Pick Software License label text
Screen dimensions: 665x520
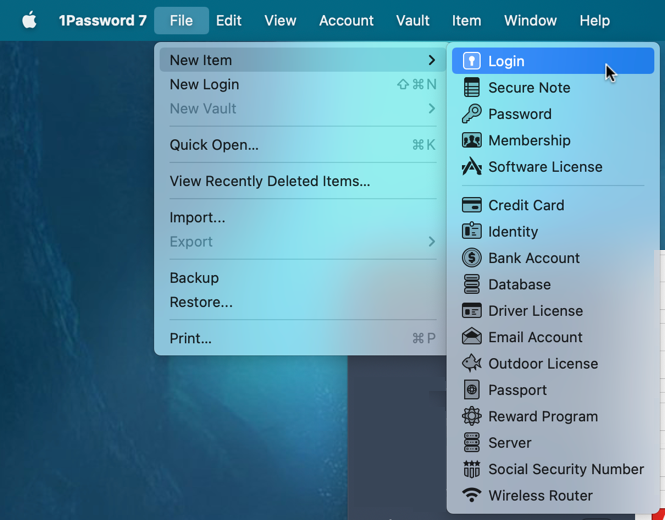545,167
